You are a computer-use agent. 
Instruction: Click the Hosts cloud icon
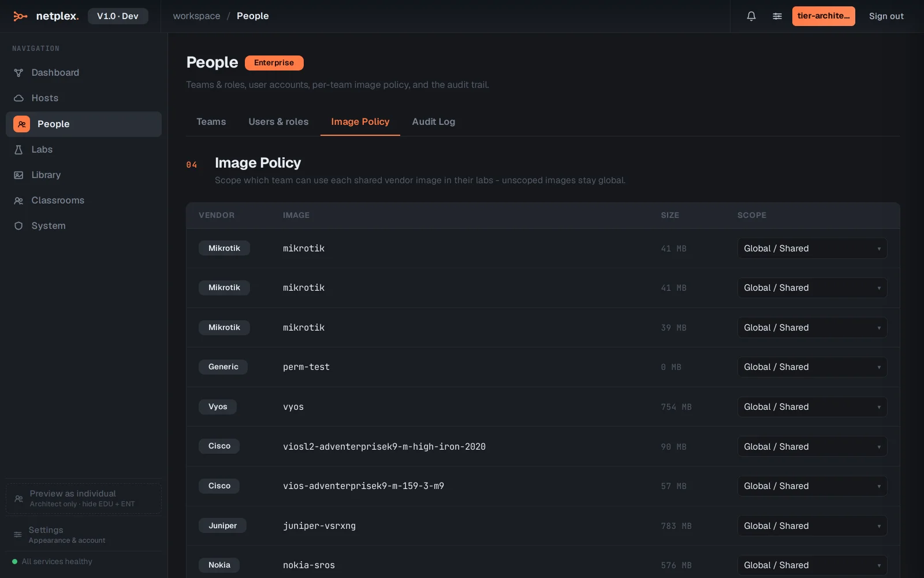coord(18,98)
